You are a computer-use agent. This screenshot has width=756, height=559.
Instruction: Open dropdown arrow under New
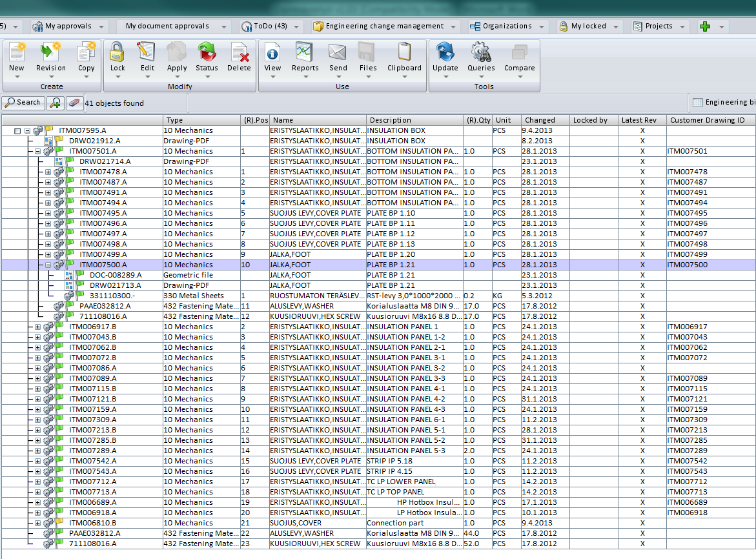[x=17, y=77]
